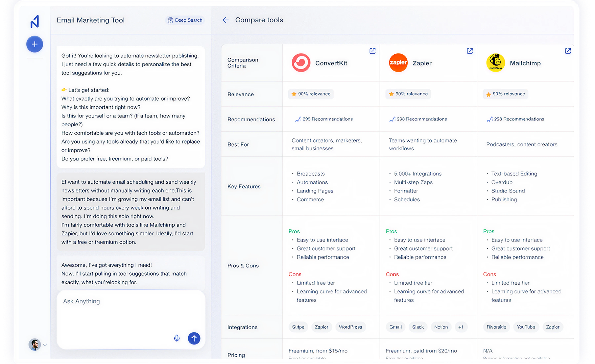Click the Compare tools heading
The width and height of the screenshot is (595, 364).
pyautogui.click(x=259, y=20)
